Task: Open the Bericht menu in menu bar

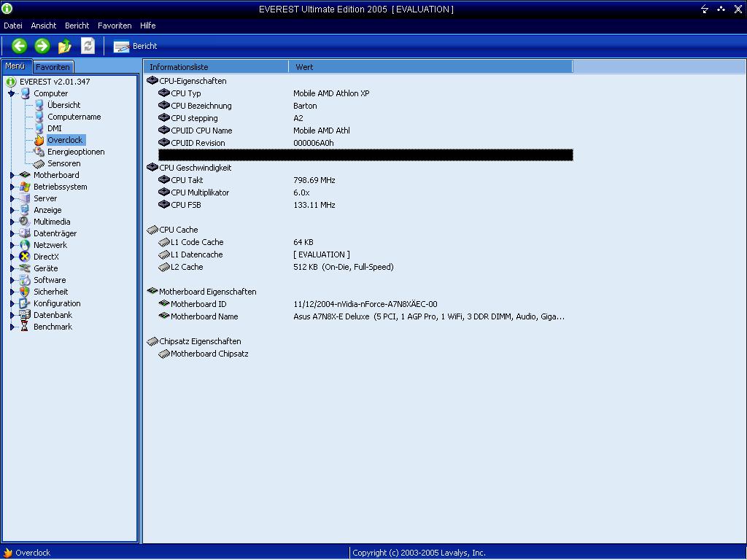Action: click(x=77, y=26)
